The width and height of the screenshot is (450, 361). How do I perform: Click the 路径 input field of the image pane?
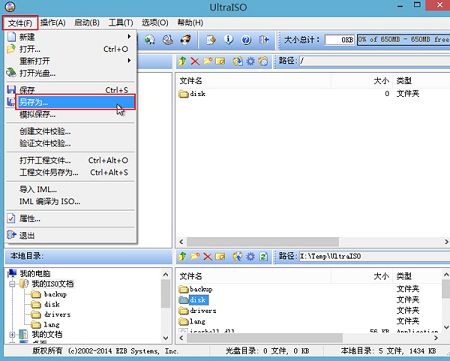coord(374,61)
